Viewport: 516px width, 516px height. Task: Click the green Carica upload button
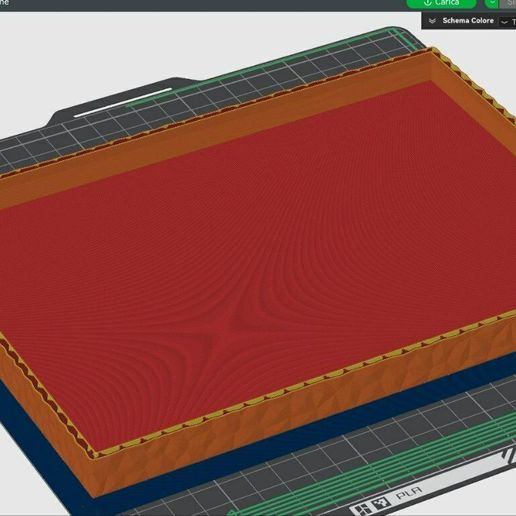pyautogui.click(x=441, y=3)
